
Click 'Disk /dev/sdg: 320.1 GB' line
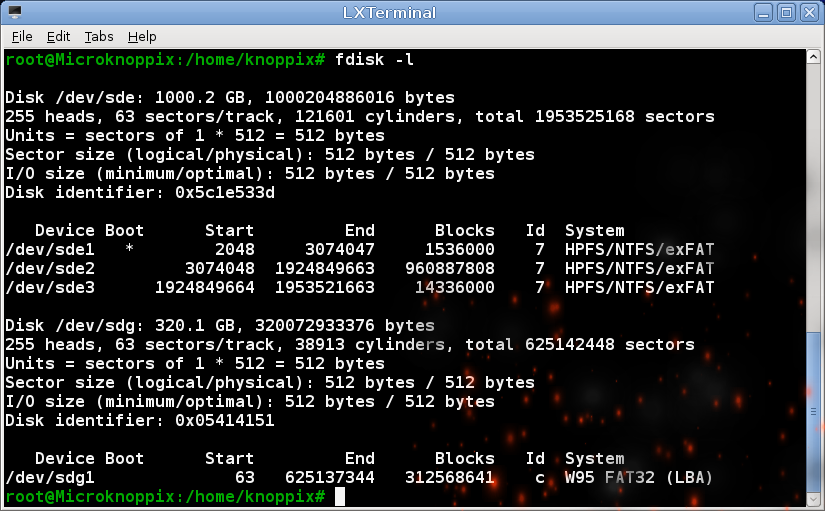tap(220, 325)
